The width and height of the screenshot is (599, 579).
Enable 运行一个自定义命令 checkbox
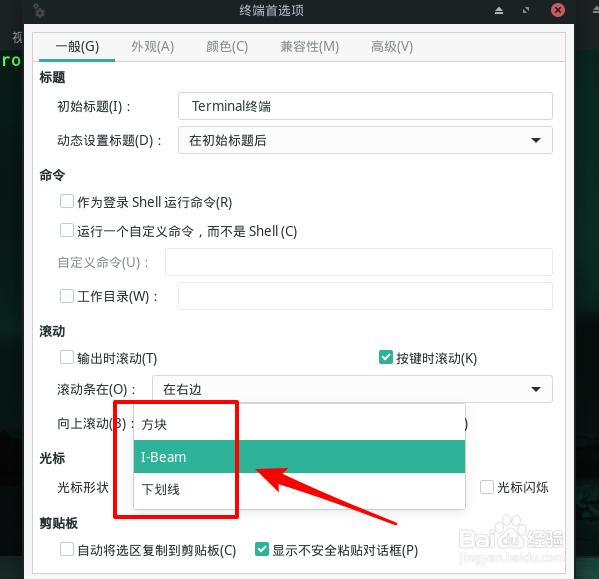(66, 230)
